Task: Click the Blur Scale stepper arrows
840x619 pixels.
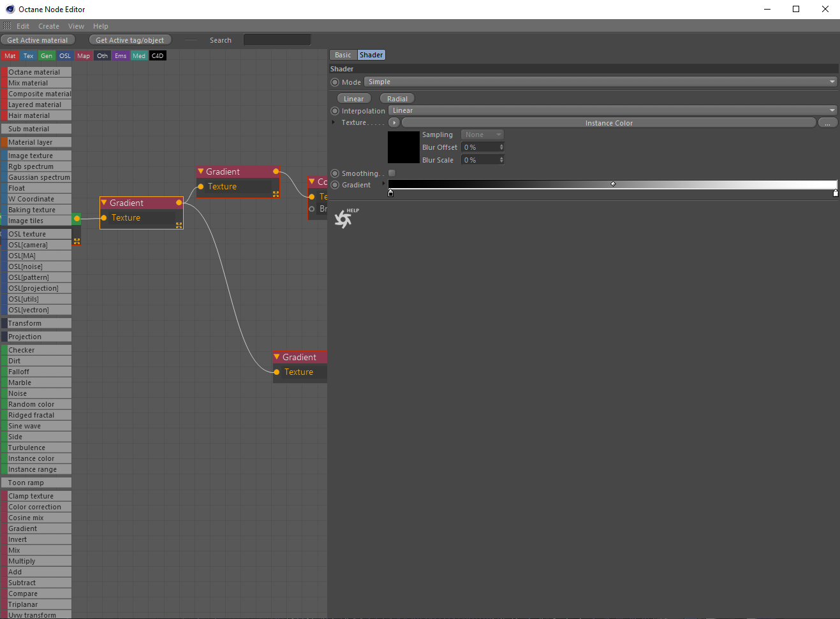Action: 501,160
